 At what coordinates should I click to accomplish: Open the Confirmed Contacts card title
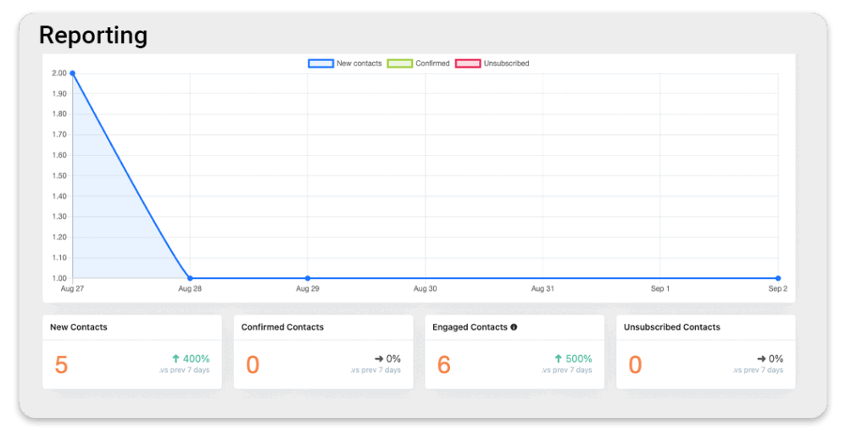[x=282, y=327]
